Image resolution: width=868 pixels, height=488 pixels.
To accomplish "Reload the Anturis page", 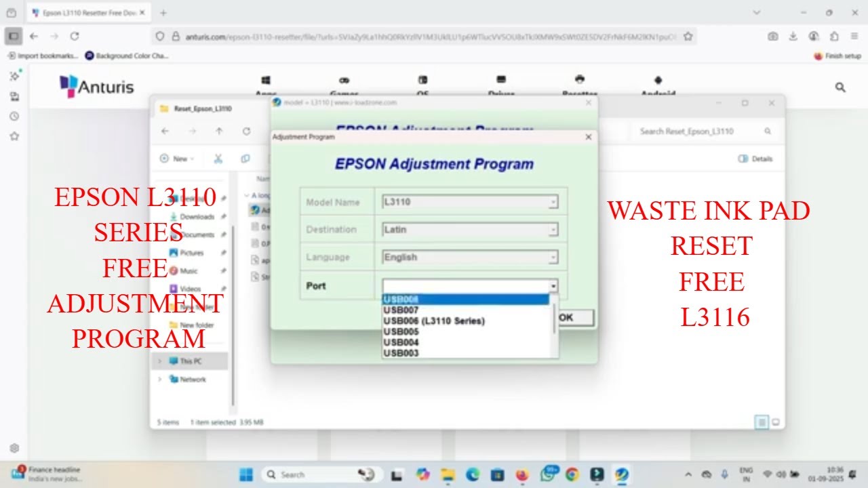I will 75,36.
